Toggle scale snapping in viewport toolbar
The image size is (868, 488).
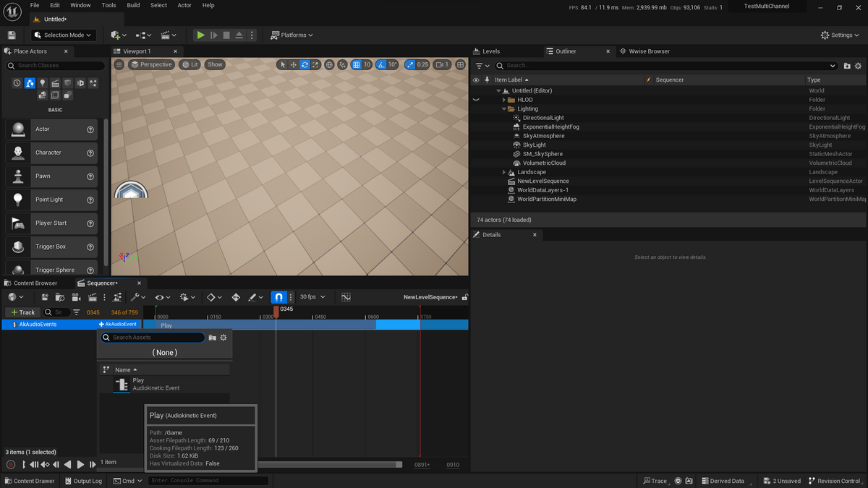410,64
